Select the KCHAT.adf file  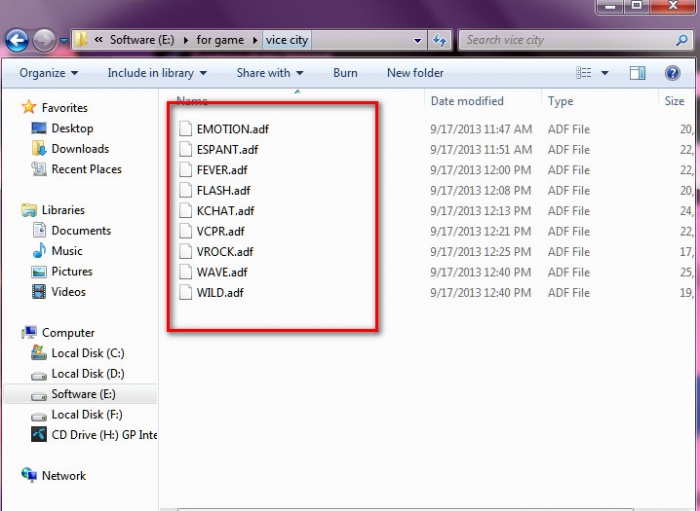[225, 211]
